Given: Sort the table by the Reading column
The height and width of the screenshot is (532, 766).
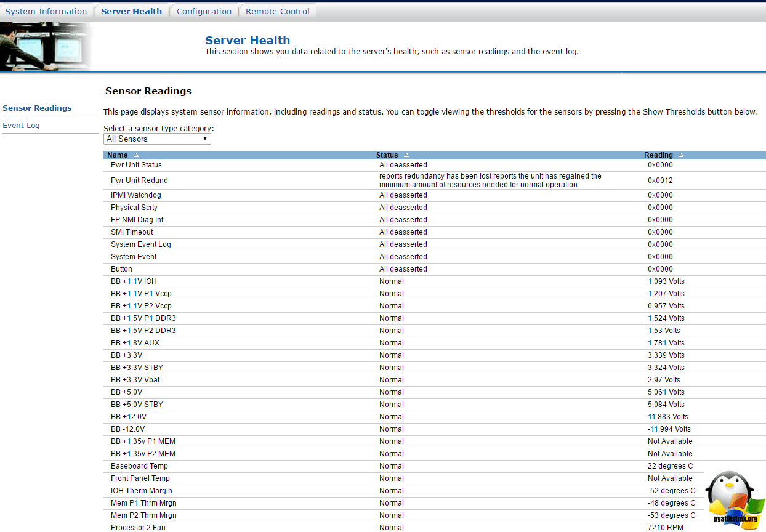Looking at the screenshot, I should click(658, 155).
